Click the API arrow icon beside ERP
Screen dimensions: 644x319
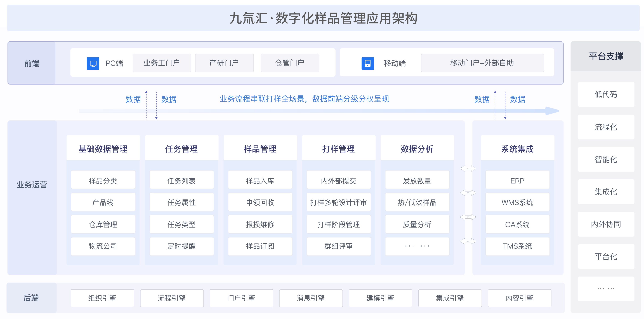pyautogui.click(x=468, y=169)
